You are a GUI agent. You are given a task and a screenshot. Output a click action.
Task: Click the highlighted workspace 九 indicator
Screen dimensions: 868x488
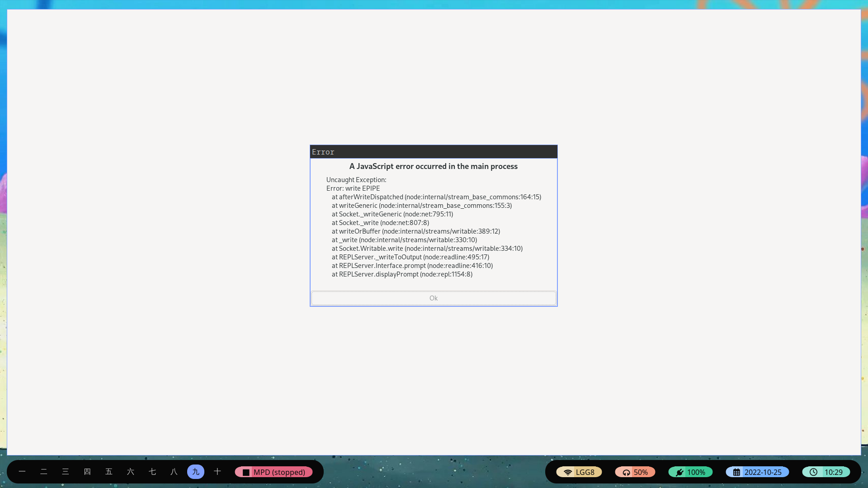tap(195, 472)
